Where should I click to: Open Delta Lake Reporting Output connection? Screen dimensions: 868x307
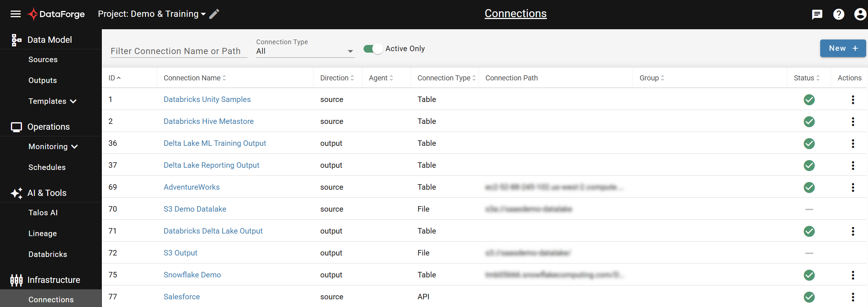tap(211, 165)
